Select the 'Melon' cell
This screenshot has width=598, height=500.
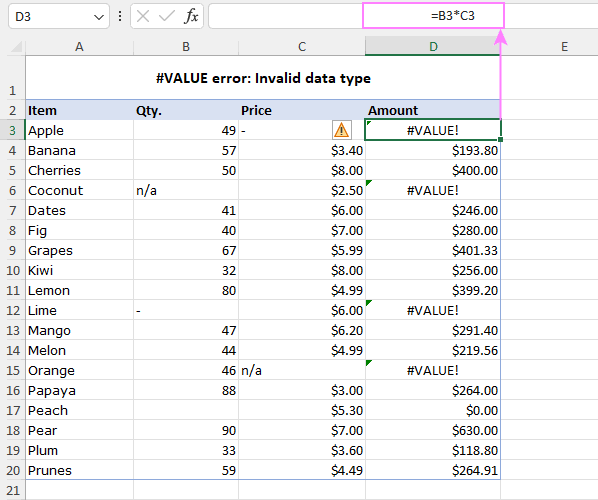[79, 350]
